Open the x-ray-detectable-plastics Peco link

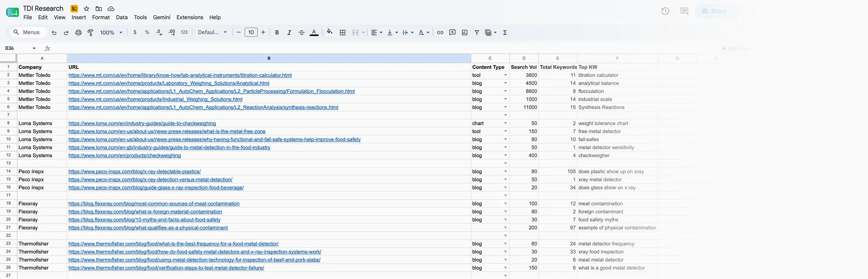(135, 172)
